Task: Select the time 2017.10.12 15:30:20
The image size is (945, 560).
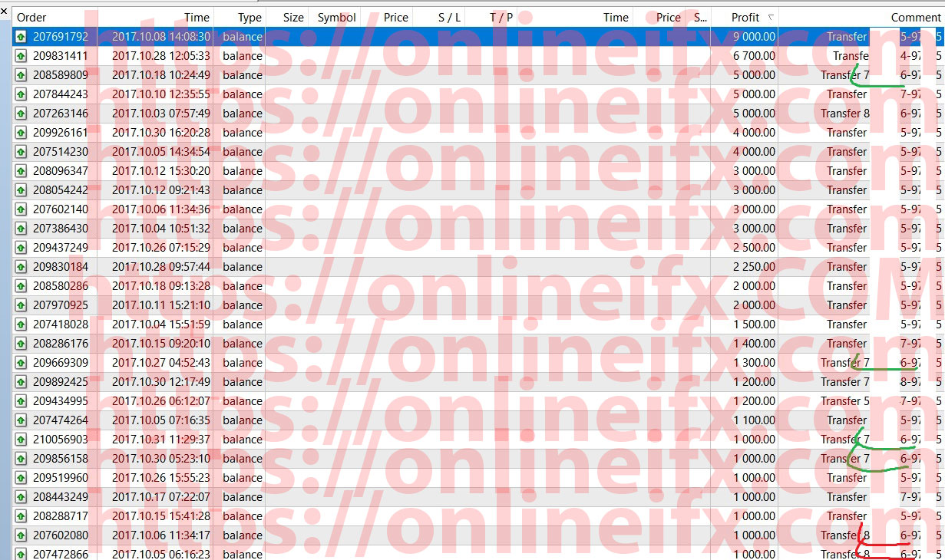Action: coord(160,171)
